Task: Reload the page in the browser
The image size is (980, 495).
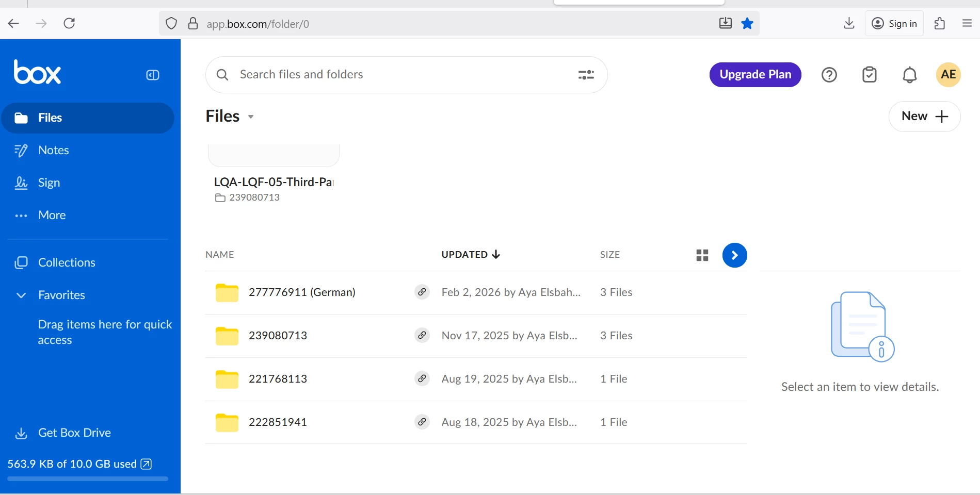Action: [69, 24]
